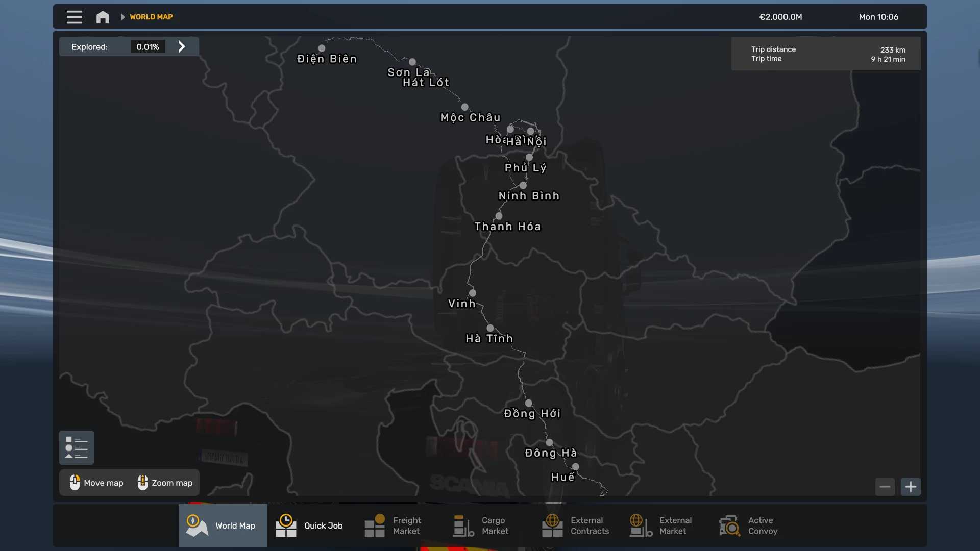This screenshot has width=980, height=551.
Task: Expand the Explored percentage arrow
Action: [x=182, y=46]
